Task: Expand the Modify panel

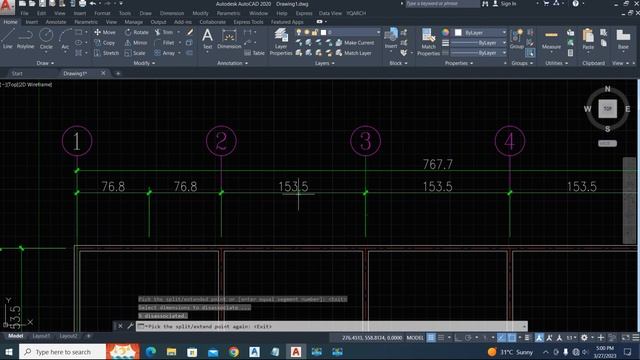Action: 144,63
